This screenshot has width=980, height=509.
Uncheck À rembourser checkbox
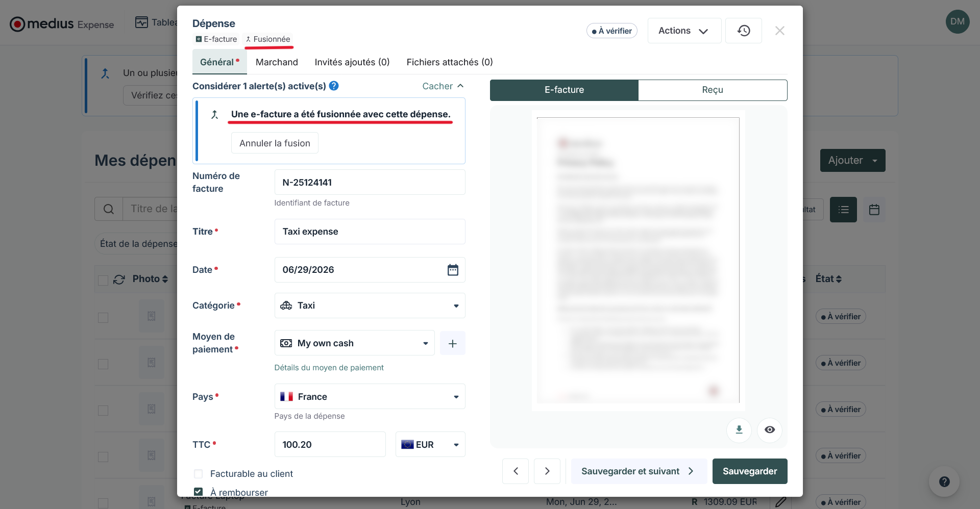(199, 492)
